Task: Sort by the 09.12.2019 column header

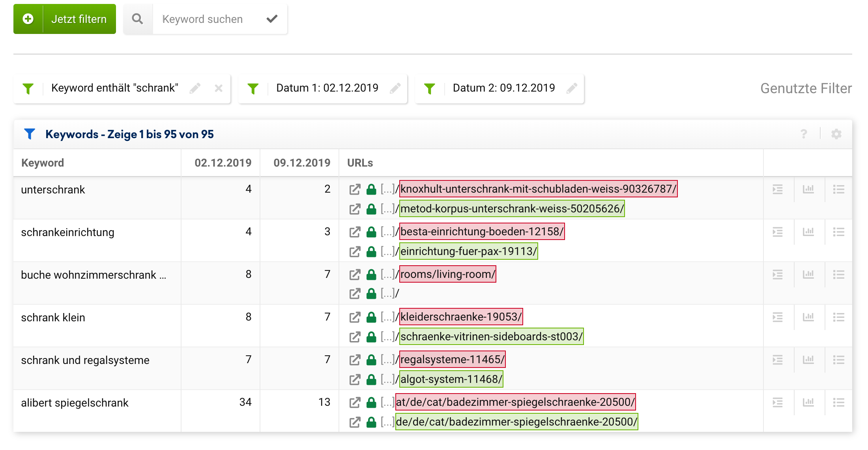Action: (x=302, y=163)
